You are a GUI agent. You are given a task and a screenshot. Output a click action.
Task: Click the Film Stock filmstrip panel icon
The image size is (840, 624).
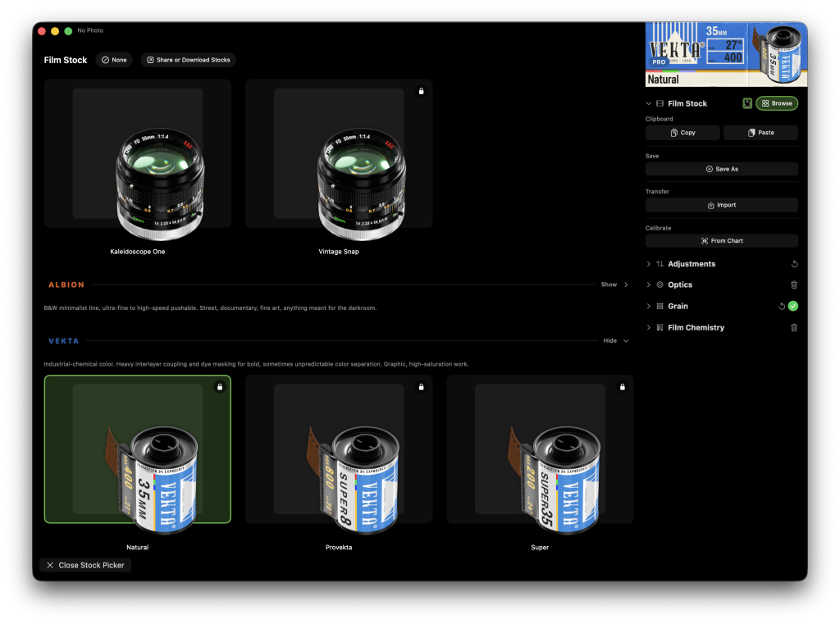660,103
